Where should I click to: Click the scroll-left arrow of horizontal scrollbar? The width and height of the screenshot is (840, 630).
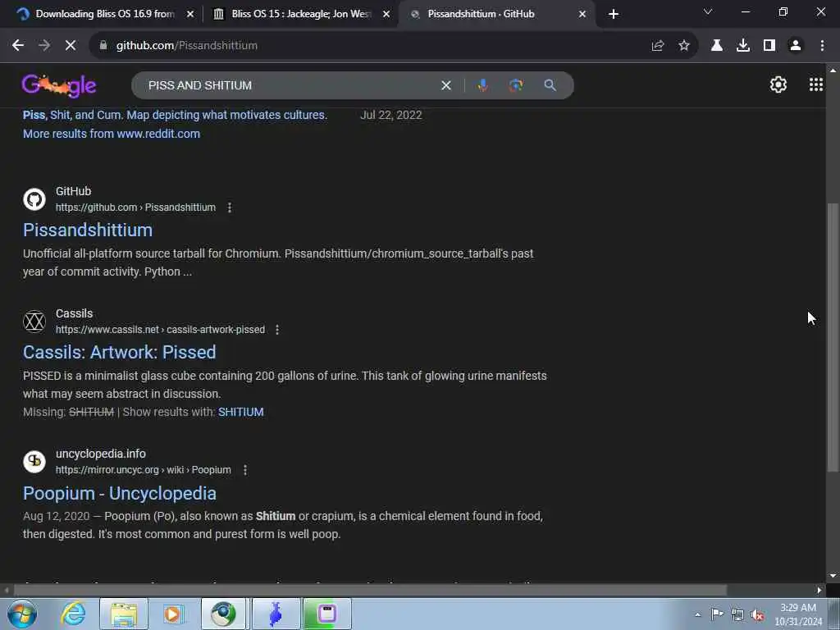pos(7,590)
